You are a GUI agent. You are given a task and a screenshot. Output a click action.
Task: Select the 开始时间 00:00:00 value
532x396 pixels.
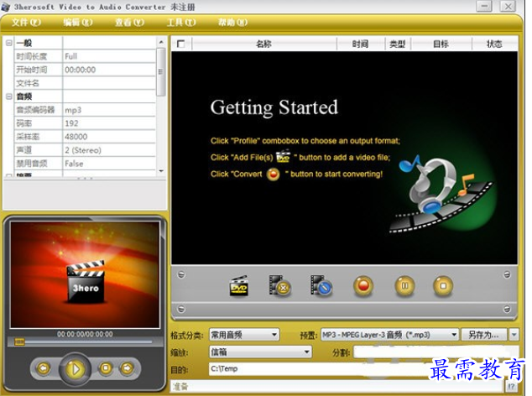pyautogui.click(x=109, y=70)
